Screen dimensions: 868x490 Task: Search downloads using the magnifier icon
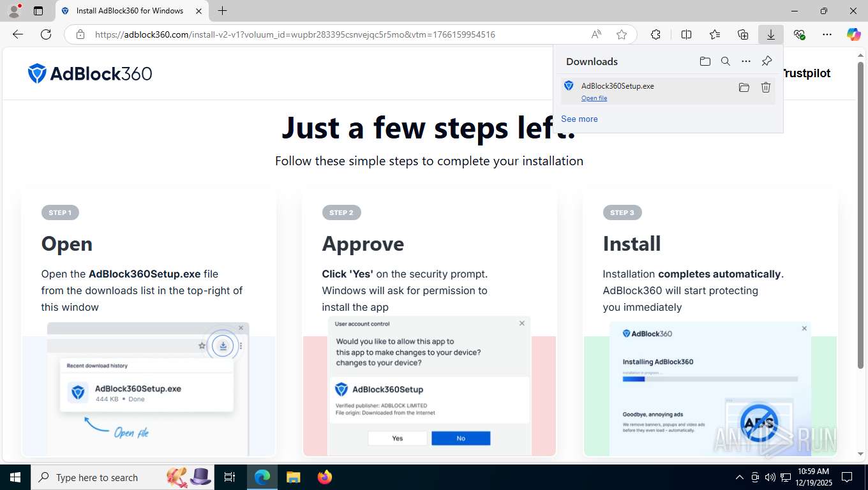pos(726,61)
